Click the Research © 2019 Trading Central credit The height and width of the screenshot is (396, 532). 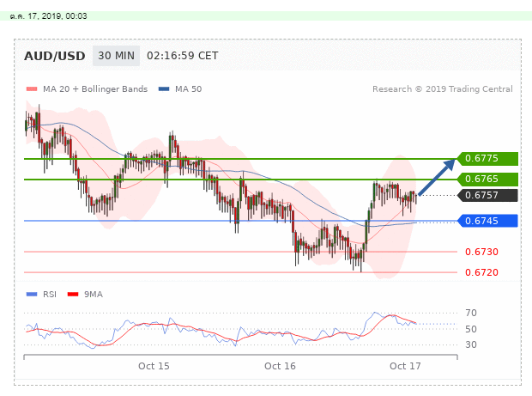(443, 89)
